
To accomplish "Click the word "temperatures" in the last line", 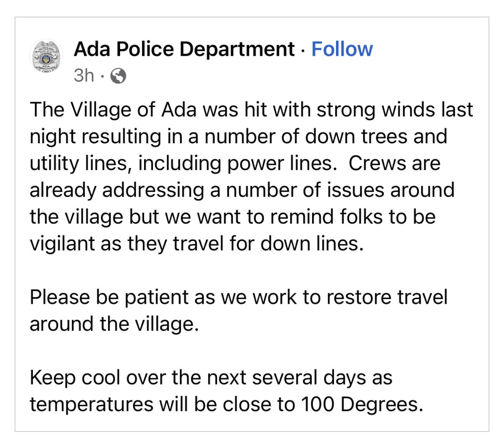I will [92, 404].
